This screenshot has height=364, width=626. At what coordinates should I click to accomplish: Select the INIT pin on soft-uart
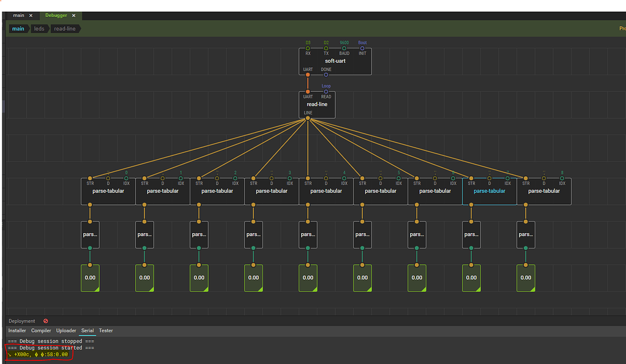[x=362, y=48]
